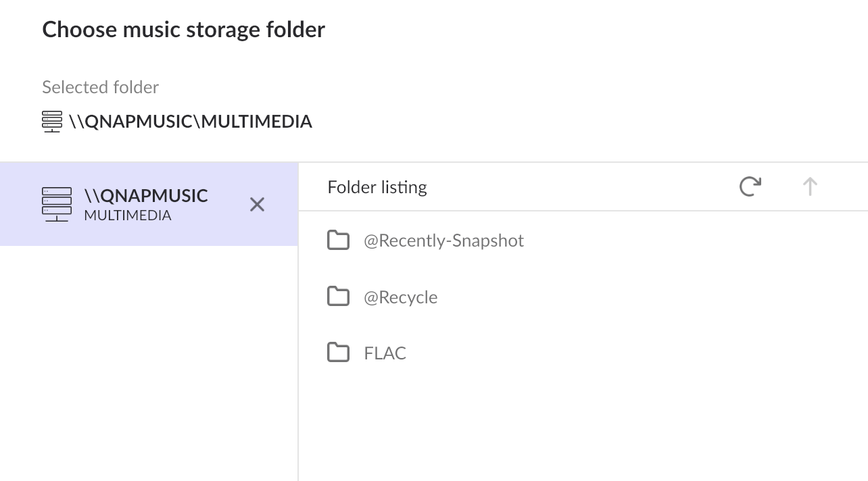The height and width of the screenshot is (481, 868).
Task: Remove the QNAPMUSIC network share
Action: [x=257, y=204]
